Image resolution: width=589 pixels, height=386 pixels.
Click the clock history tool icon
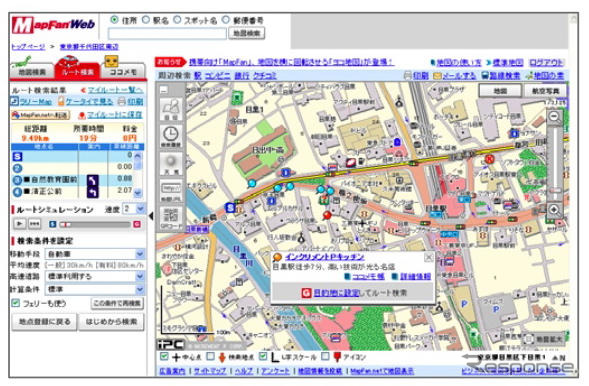(x=171, y=136)
